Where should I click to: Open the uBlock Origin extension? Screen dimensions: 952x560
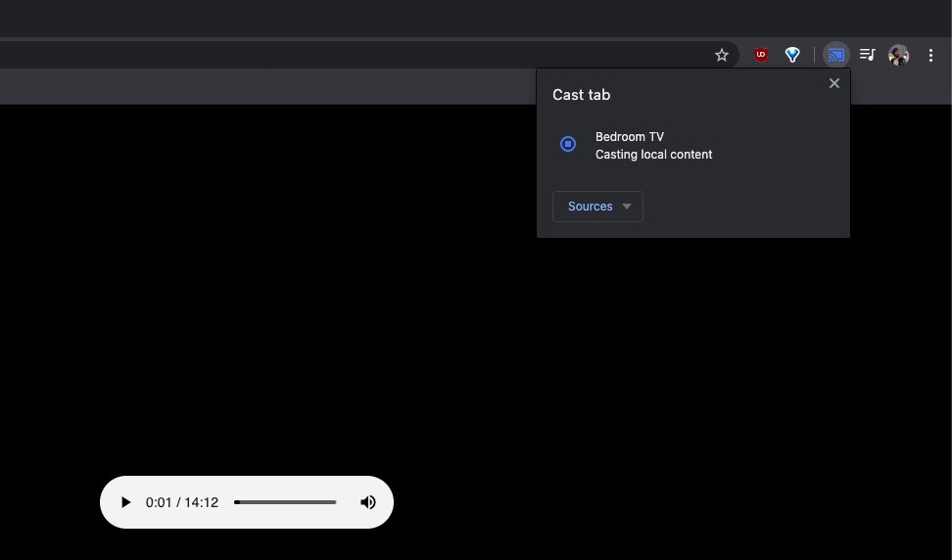[760, 55]
